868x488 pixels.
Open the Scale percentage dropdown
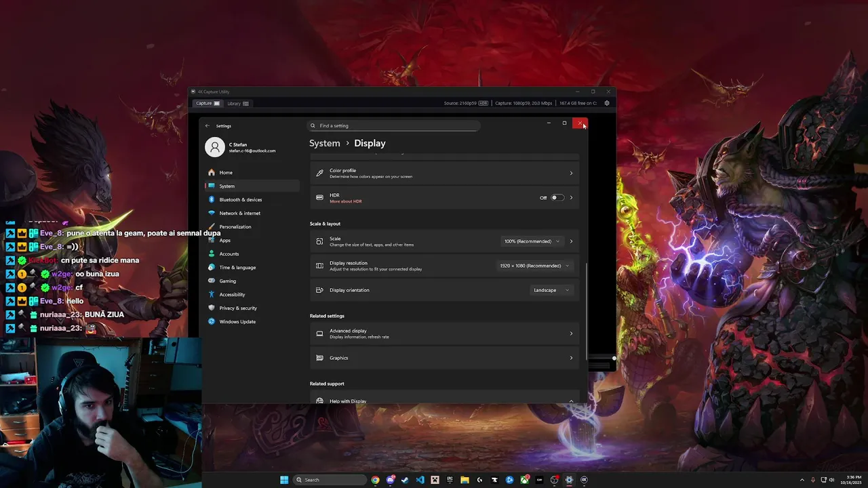pyautogui.click(x=532, y=241)
